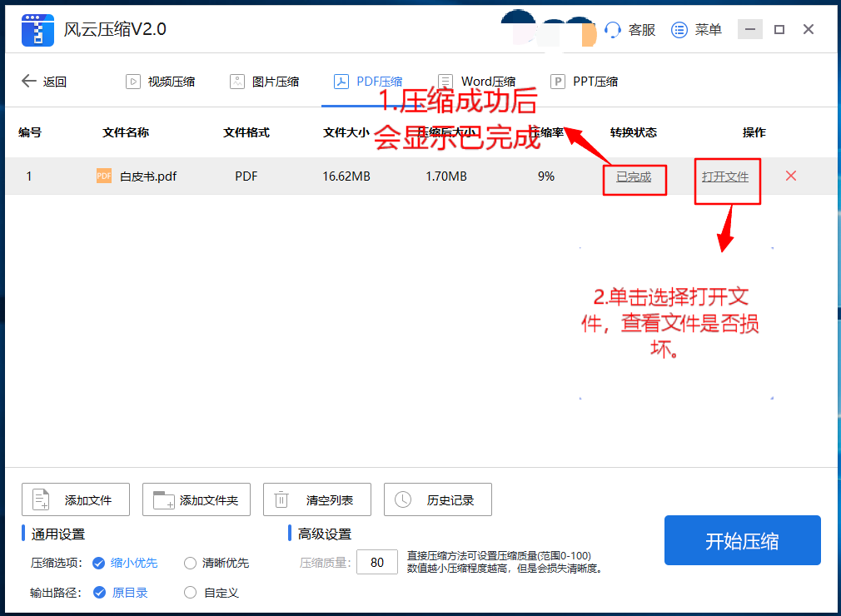841x616 pixels.
Task: Select the PDF压缩 tab
Action: pos(369,82)
